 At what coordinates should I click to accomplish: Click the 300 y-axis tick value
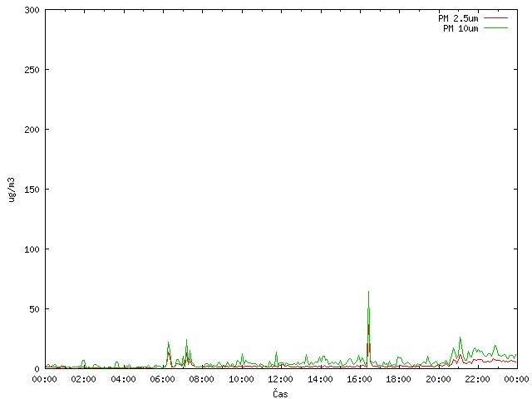coord(32,10)
